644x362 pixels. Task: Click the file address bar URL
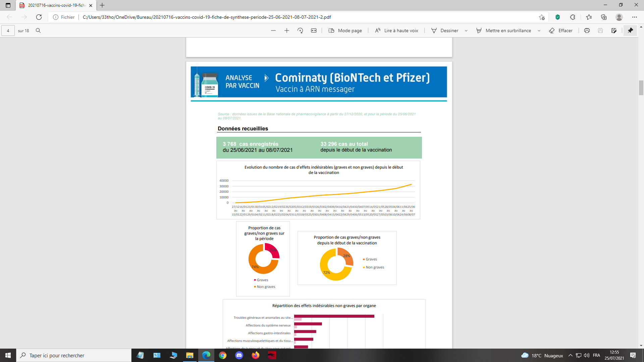point(207,17)
